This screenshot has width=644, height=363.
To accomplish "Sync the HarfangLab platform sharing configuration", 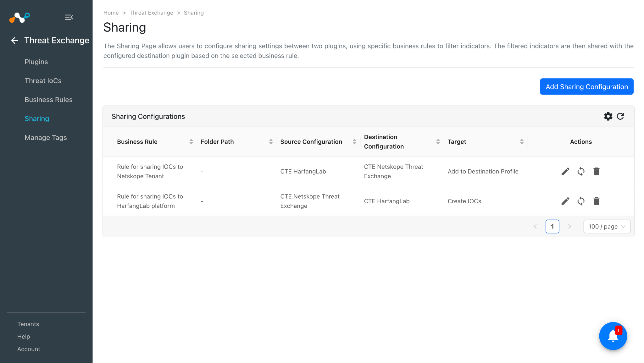I will (581, 201).
